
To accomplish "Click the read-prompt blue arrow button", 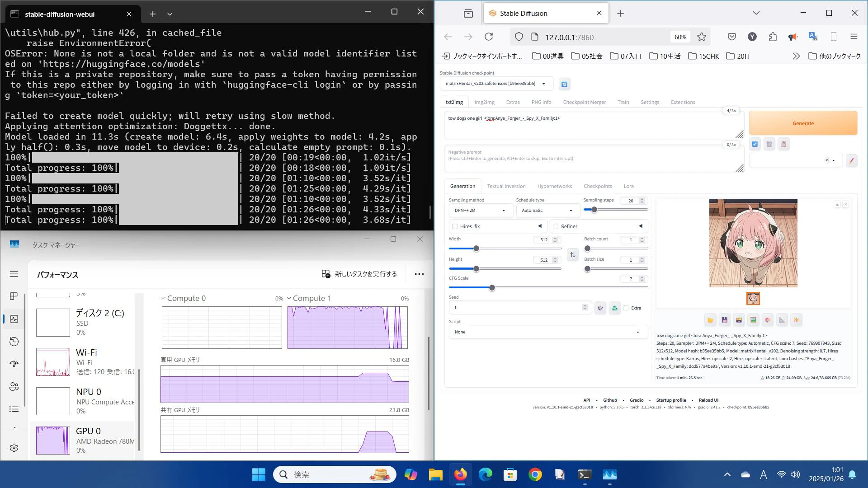I will [755, 144].
